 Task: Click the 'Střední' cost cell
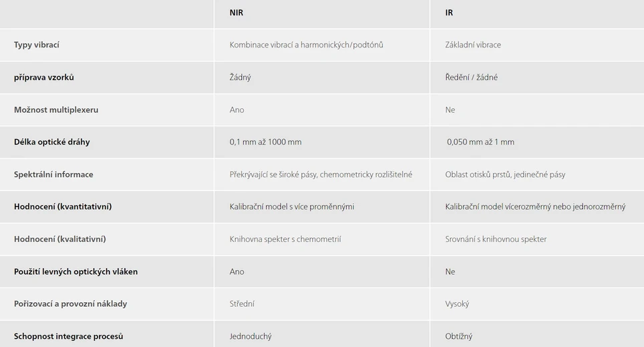(242, 304)
